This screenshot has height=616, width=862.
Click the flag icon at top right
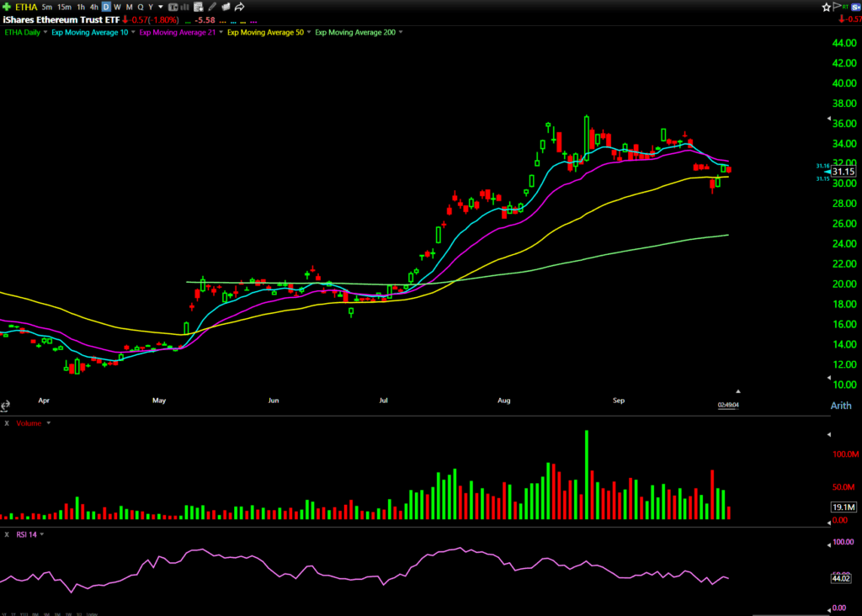click(838, 7)
